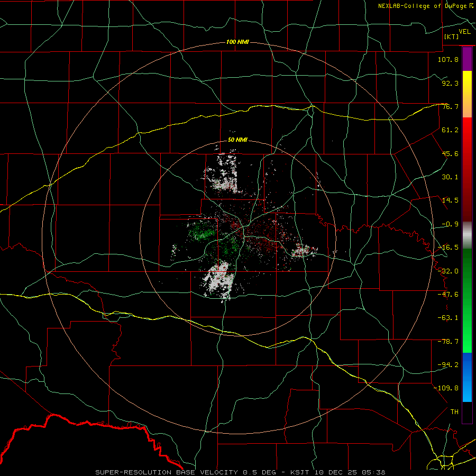
Task: Click the -109.8 velocity scale value
Action: 446,388
